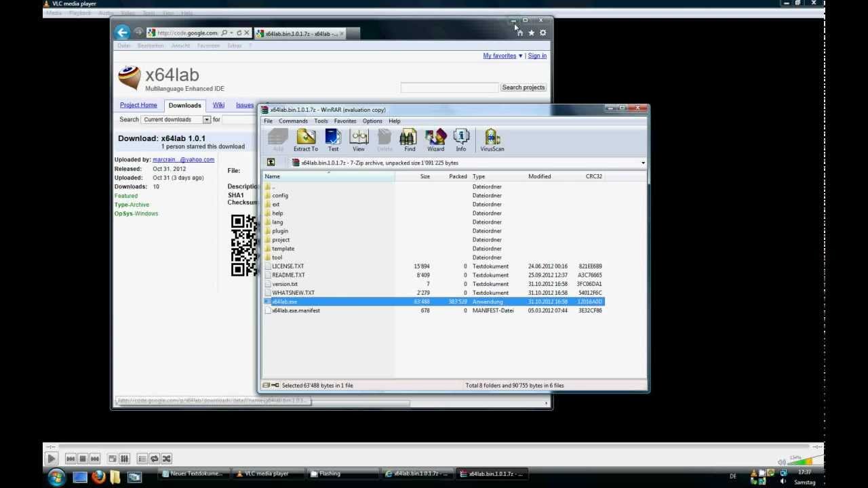Click VLC next track button
Viewport: 868px width, 488px height.
(x=94, y=459)
